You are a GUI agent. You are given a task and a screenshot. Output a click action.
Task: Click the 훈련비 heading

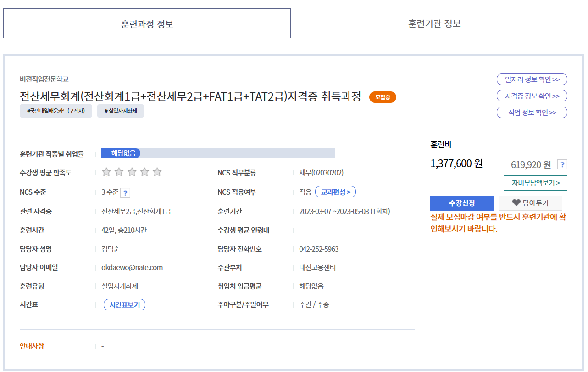pyautogui.click(x=441, y=144)
